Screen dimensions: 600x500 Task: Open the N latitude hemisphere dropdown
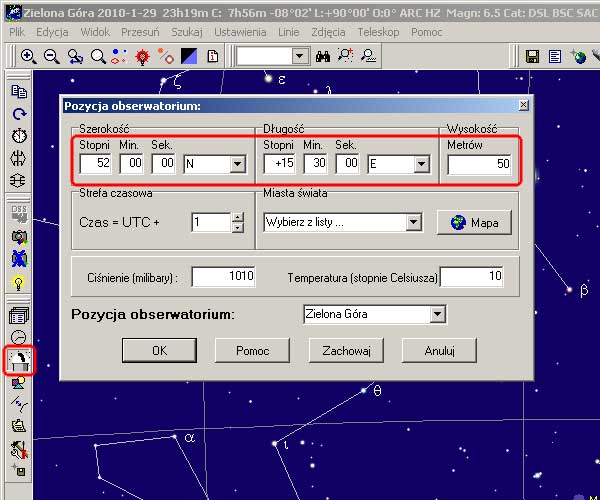pyautogui.click(x=237, y=164)
